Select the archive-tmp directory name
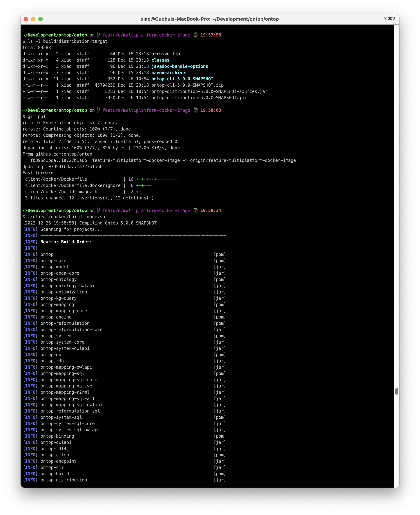The width and height of the screenshot is (420, 515). [x=165, y=54]
